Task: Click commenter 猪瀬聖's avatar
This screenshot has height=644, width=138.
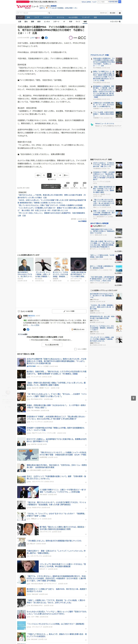Action: coord(20,317)
